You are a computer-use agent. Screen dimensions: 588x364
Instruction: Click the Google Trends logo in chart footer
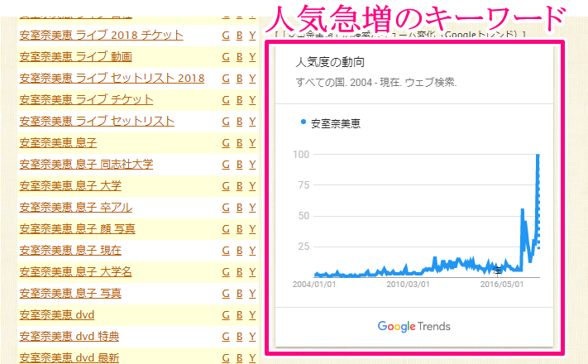pos(414,326)
